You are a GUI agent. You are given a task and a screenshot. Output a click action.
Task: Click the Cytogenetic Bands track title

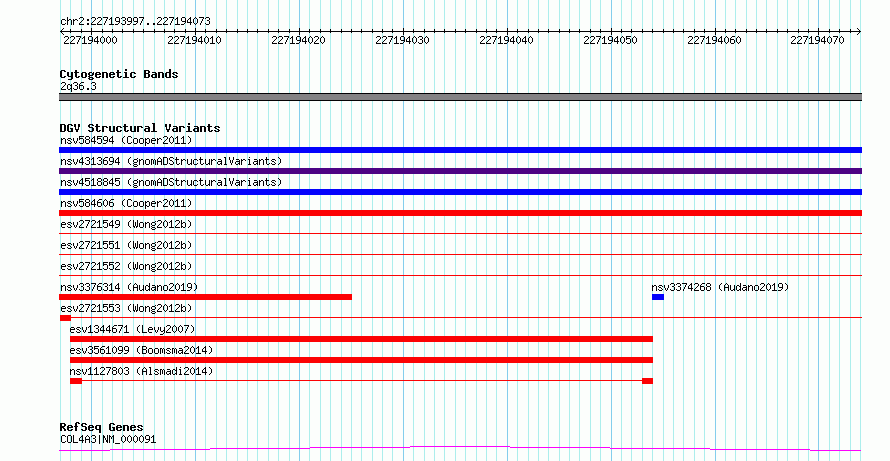(119, 74)
